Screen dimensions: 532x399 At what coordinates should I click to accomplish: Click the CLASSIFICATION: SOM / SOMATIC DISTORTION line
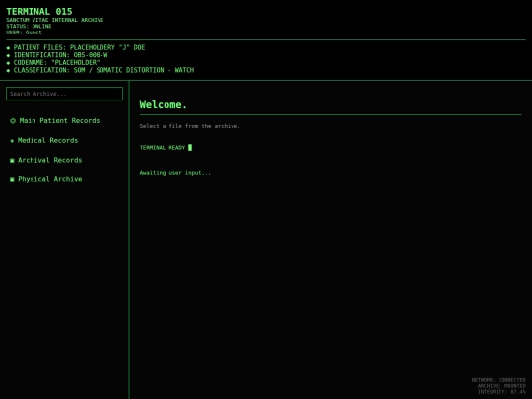(100, 70)
